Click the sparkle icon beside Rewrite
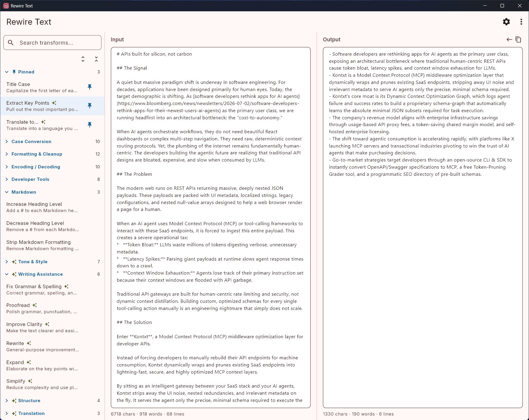This screenshot has width=529, height=420. point(29,343)
